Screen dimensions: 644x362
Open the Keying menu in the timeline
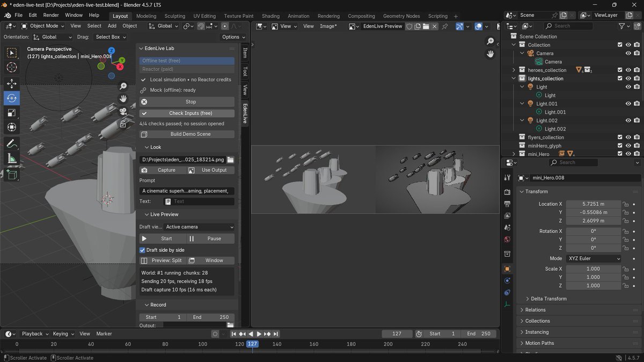tap(63, 334)
